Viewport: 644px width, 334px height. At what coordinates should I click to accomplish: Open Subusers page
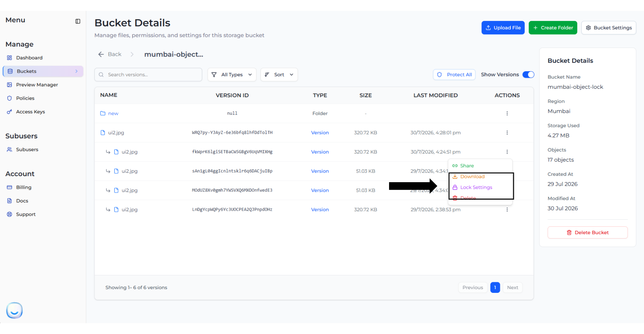27,149
